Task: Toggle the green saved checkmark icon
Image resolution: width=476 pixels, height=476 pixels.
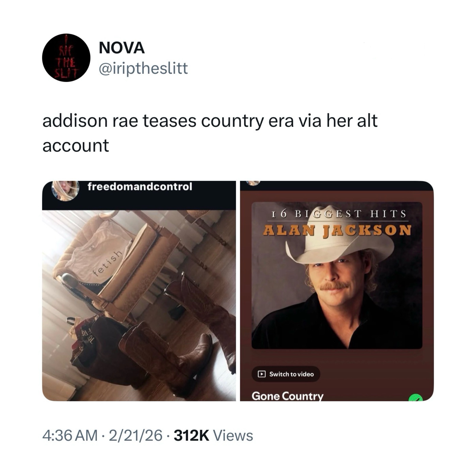Action: point(416,397)
